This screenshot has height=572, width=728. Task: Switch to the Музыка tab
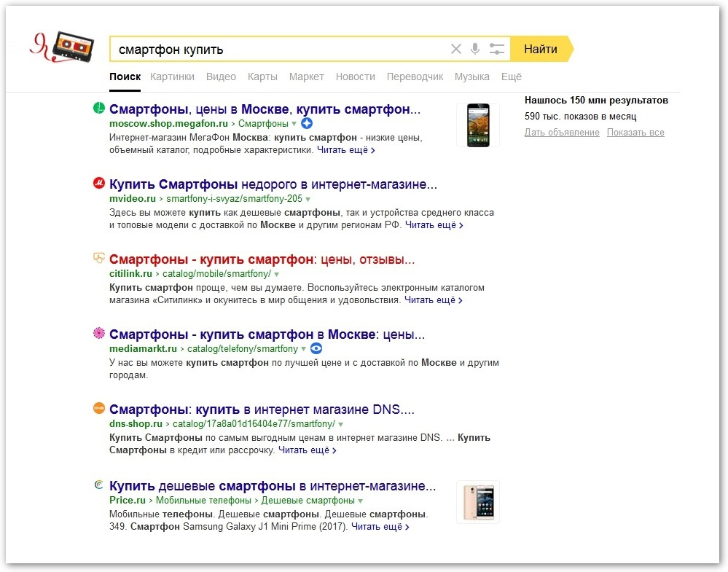[471, 77]
